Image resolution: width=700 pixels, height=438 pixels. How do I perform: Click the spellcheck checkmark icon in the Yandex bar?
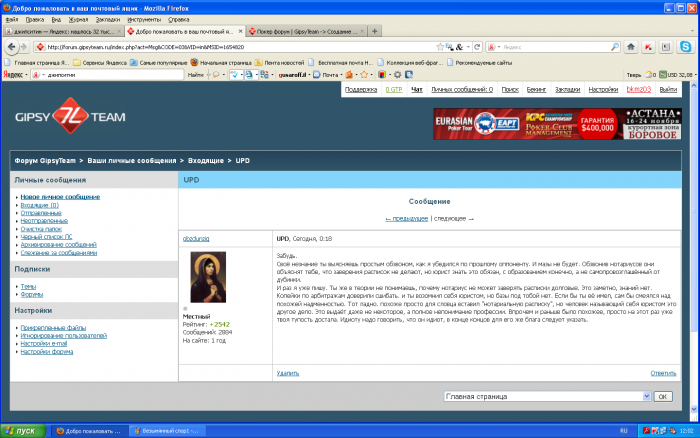coord(234,75)
